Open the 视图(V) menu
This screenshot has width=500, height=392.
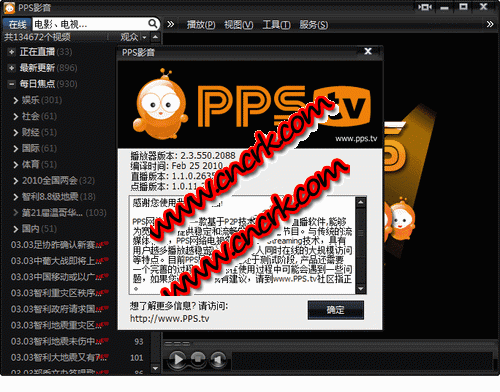coord(239,25)
